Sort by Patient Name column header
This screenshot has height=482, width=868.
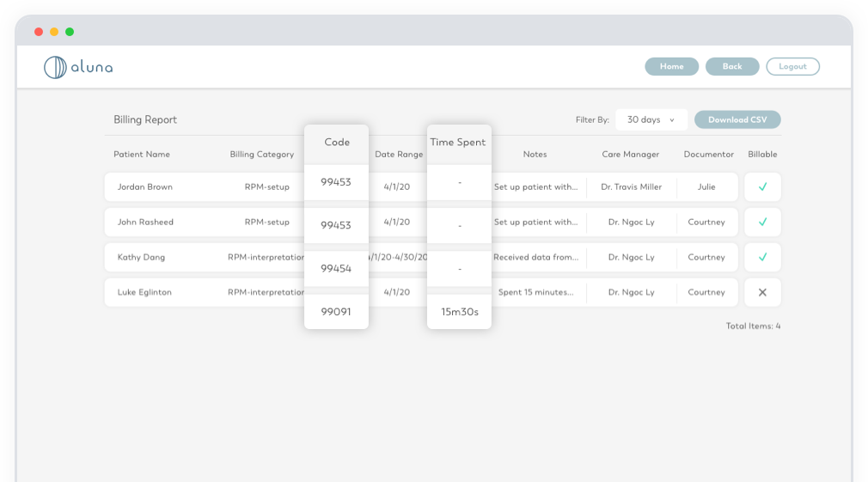coord(142,155)
